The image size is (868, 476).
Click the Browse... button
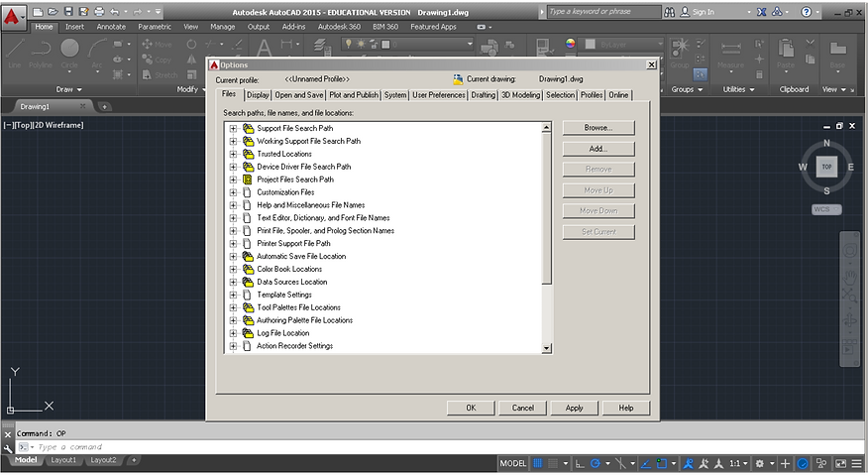point(598,128)
